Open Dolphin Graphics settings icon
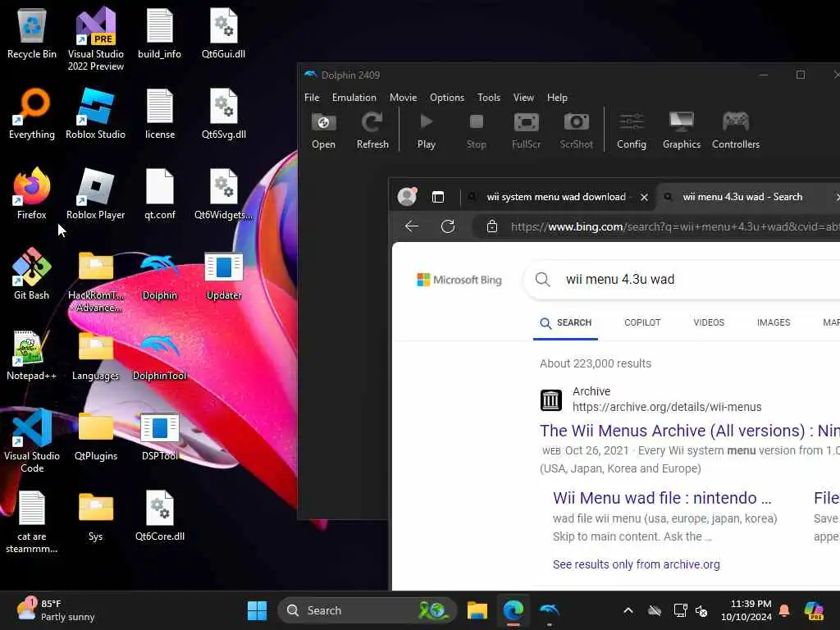840x630 pixels. tap(682, 130)
